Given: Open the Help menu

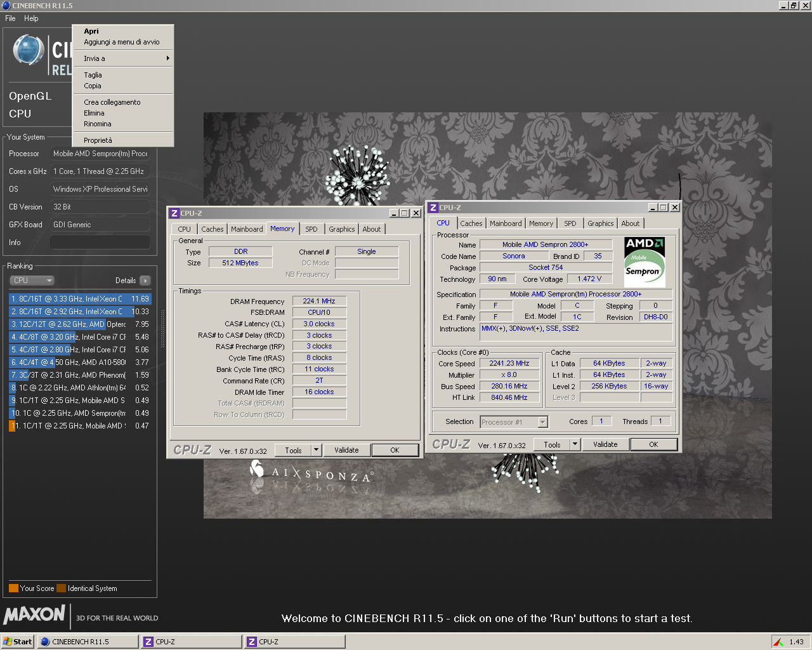Looking at the screenshot, I should [31, 18].
